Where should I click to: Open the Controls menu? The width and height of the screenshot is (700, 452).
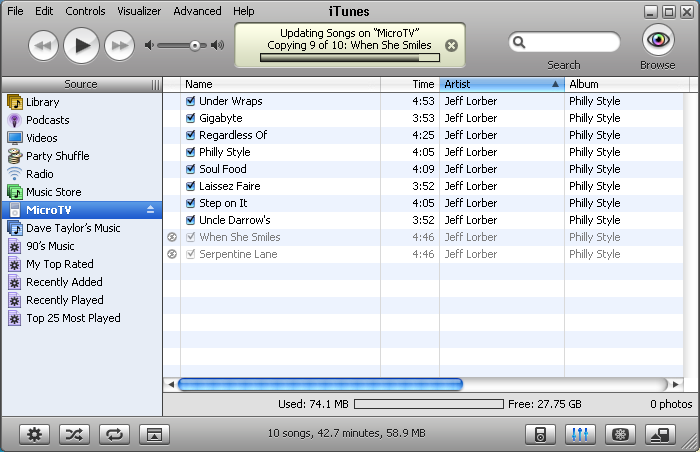point(85,11)
